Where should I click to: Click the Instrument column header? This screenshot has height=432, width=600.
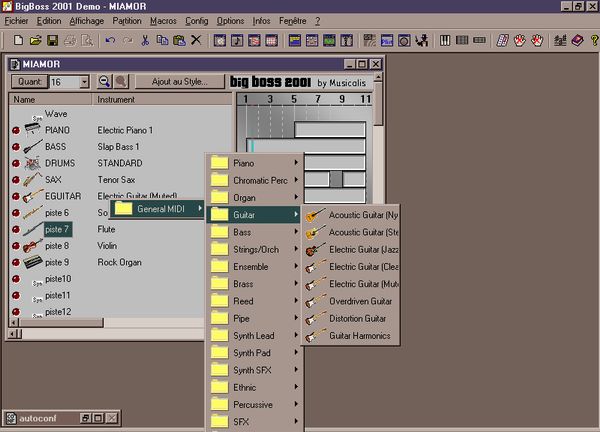click(x=162, y=99)
